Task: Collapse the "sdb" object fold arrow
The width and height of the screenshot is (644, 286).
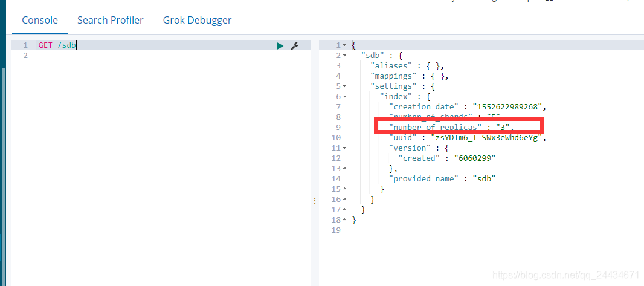Action: (x=344, y=56)
